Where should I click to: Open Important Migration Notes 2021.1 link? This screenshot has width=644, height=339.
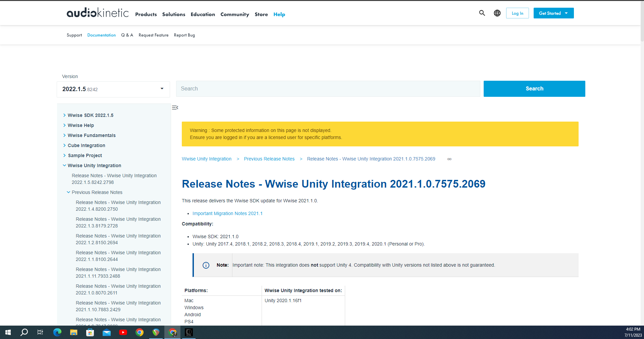[x=227, y=213]
